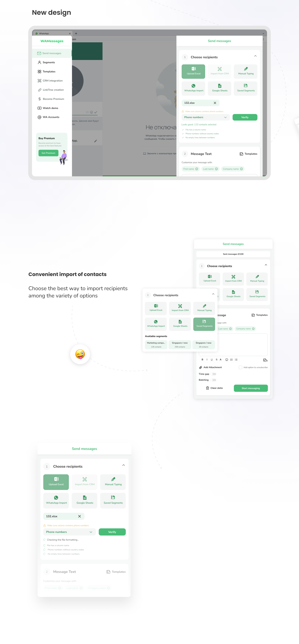Click the Manual Typing import icon
Image resolution: width=299 pixels, height=644 pixels.
(x=245, y=71)
